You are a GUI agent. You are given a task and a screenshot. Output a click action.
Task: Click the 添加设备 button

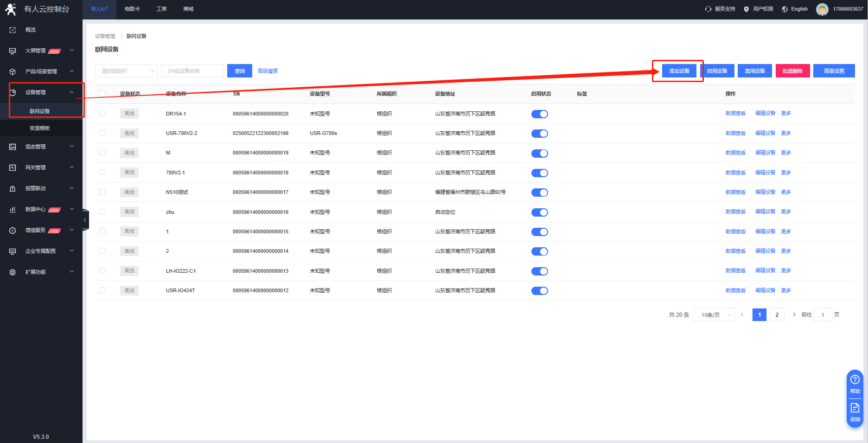pyautogui.click(x=679, y=71)
